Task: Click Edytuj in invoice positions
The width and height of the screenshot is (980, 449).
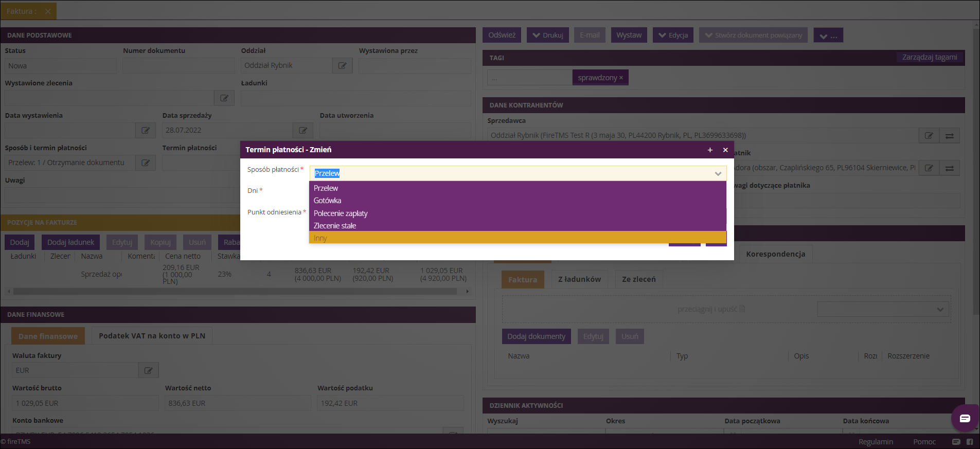Action: (x=122, y=242)
